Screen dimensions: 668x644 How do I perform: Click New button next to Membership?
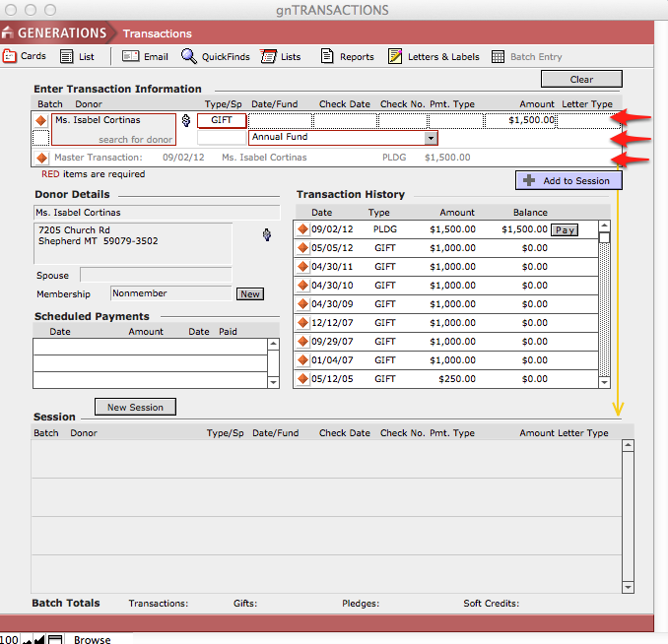click(x=249, y=293)
